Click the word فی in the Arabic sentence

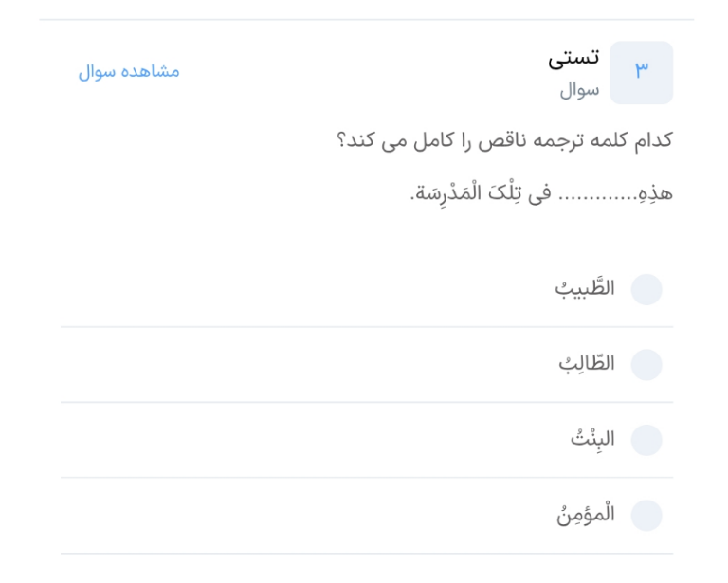tap(540, 193)
